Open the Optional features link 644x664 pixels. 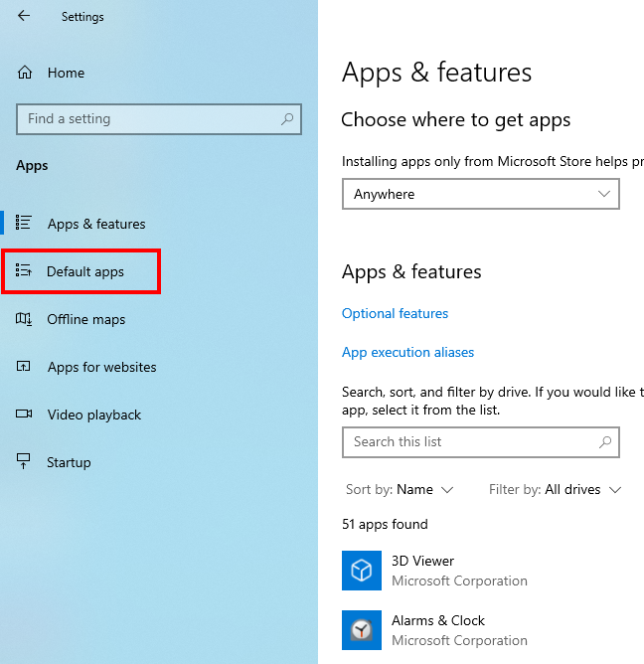tap(395, 313)
